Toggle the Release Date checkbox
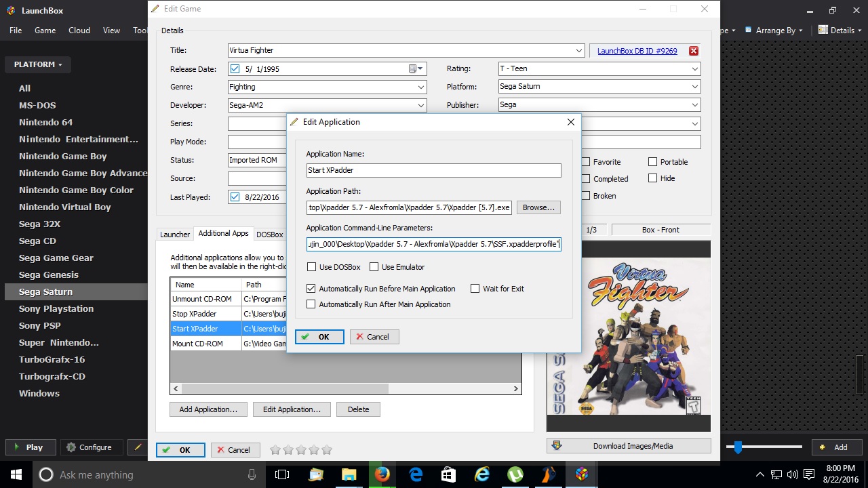The height and width of the screenshot is (488, 868). click(x=235, y=68)
